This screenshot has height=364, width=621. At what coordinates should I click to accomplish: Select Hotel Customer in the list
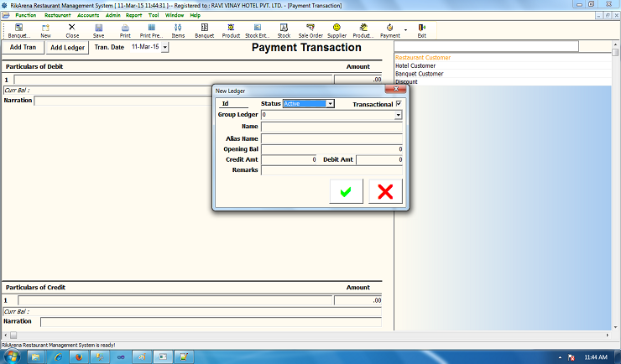[415, 65]
